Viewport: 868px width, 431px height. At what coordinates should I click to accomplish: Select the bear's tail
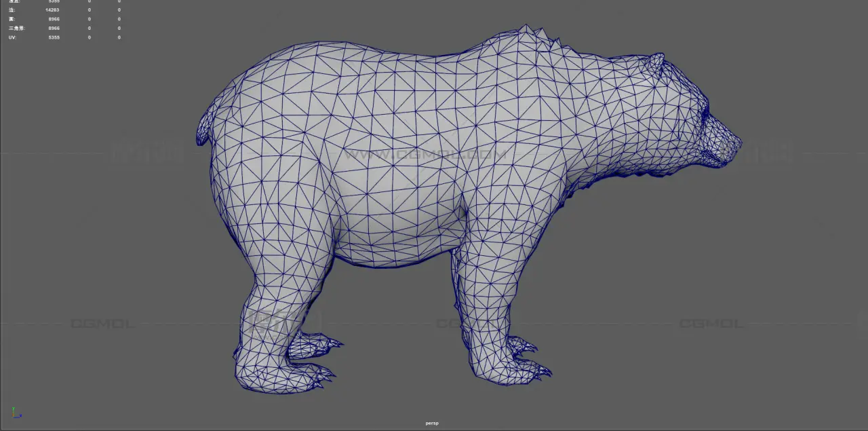click(205, 126)
